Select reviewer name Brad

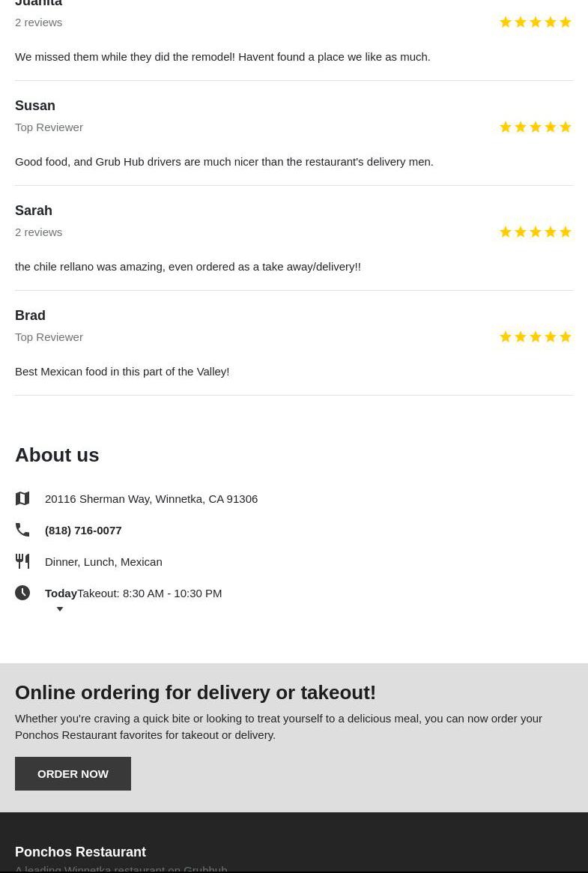(x=30, y=315)
